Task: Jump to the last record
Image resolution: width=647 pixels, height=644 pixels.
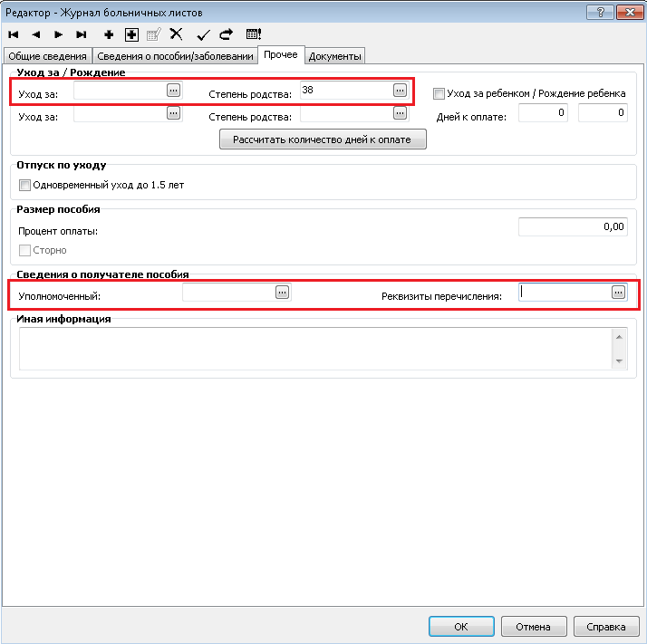Action: pyautogui.click(x=82, y=34)
